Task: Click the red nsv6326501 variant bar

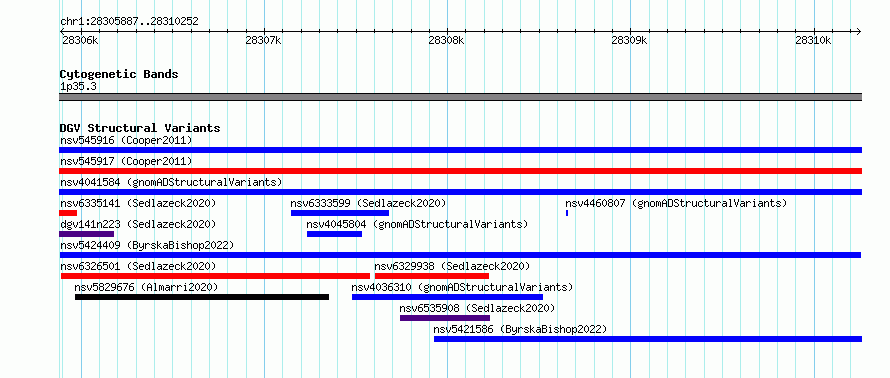Action: point(216,276)
